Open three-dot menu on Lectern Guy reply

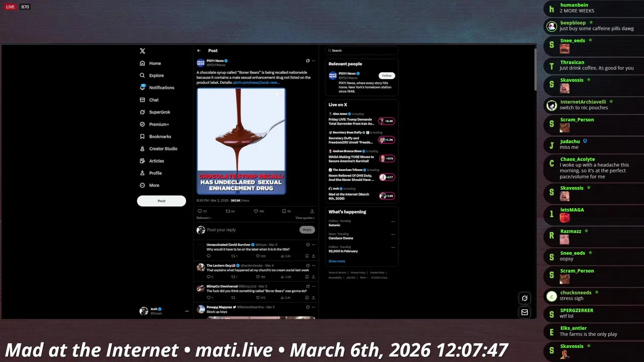313,265
